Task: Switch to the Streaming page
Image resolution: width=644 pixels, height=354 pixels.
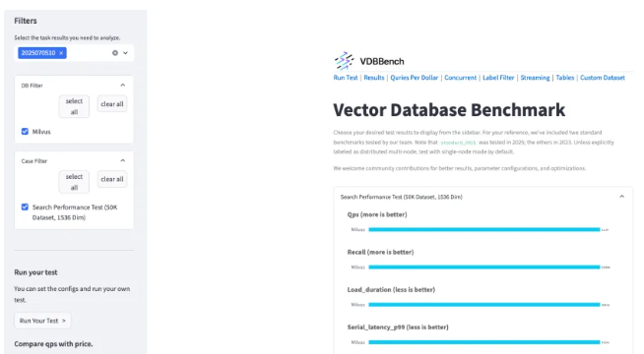Action: (x=535, y=78)
